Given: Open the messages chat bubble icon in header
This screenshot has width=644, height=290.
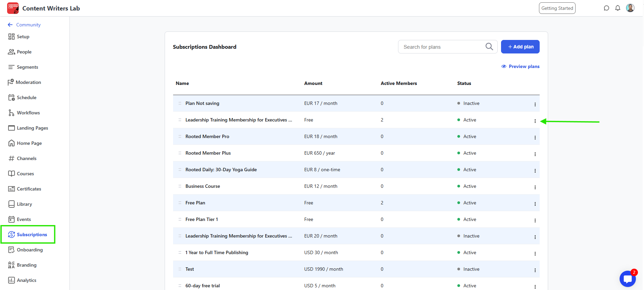Looking at the screenshot, I should click(x=606, y=8).
